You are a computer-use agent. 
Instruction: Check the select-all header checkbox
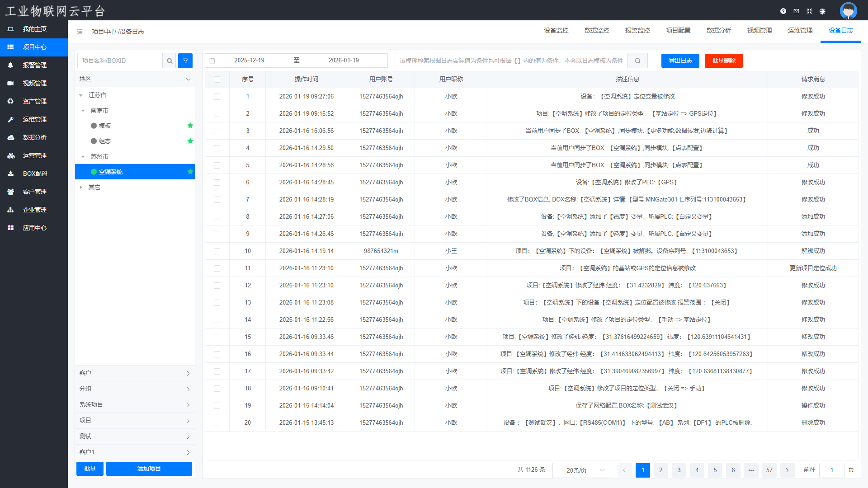217,80
